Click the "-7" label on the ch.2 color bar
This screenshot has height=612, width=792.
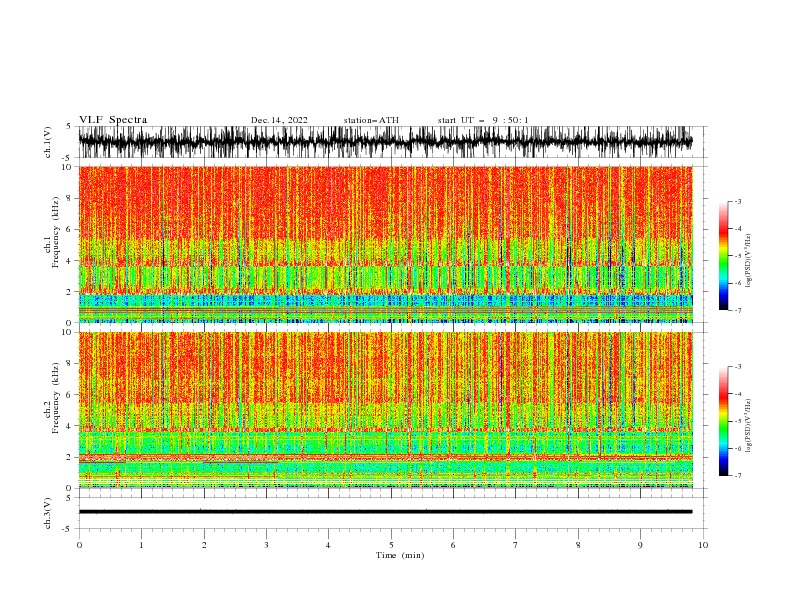coord(737,475)
